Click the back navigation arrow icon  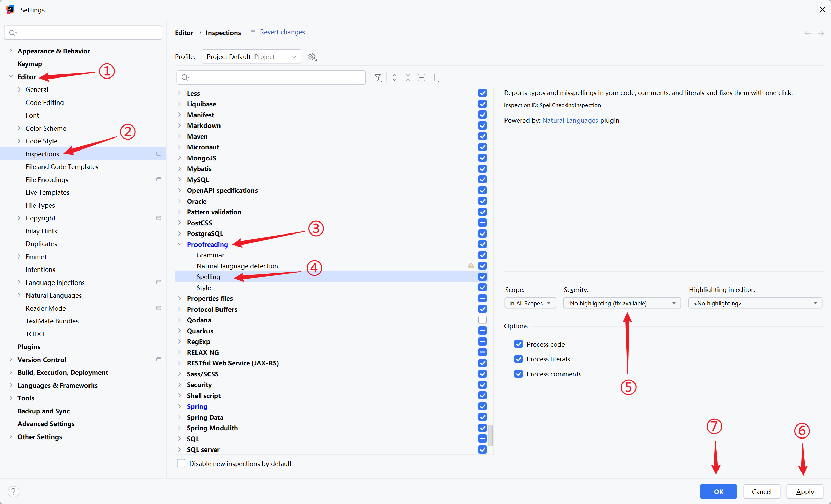coord(808,33)
